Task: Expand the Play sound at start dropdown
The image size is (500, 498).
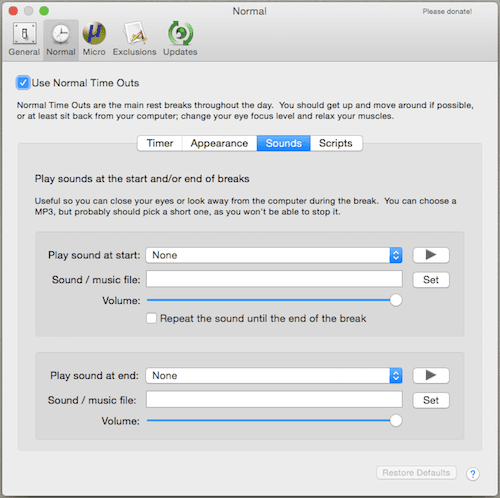Action: tap(274, 255)
